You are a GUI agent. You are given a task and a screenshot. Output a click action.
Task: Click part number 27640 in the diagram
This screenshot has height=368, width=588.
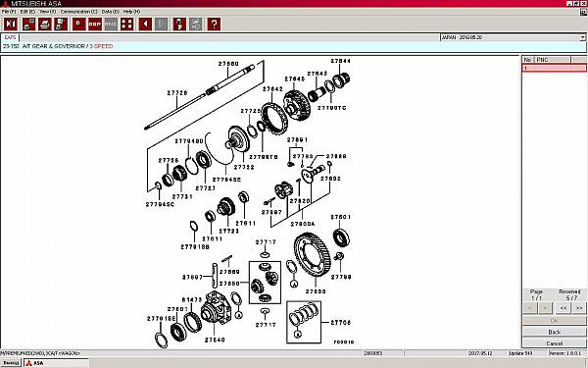(215, 340)
